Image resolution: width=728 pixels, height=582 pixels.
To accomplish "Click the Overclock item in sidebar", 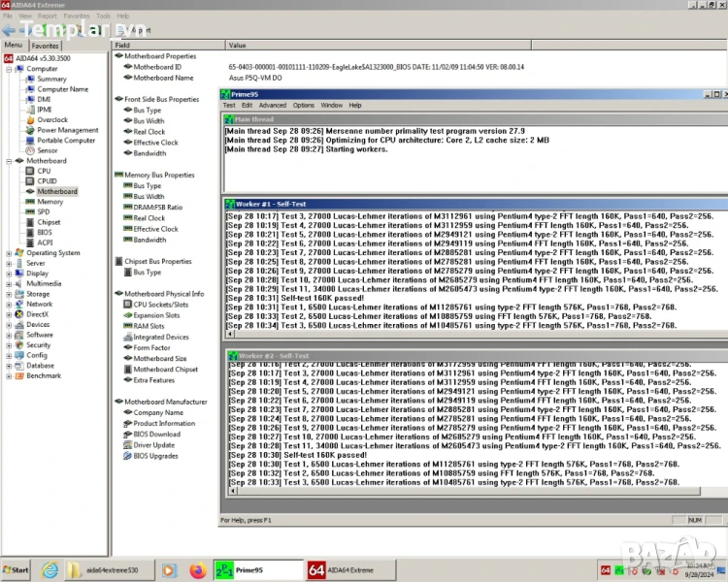I will click(x=51, y=120).
